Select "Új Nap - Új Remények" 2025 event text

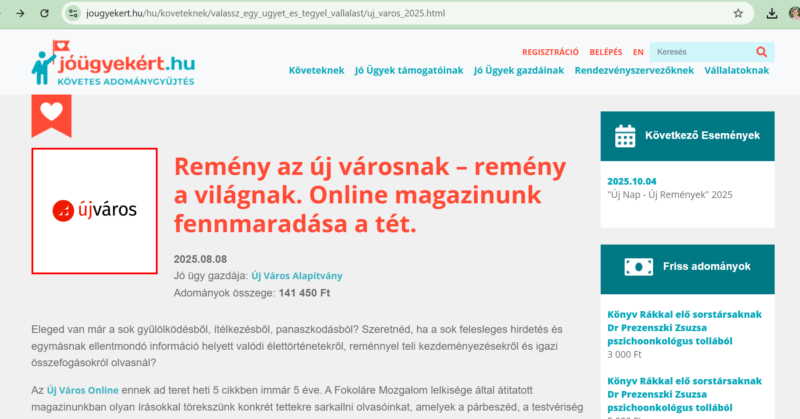tap(670, 194)
